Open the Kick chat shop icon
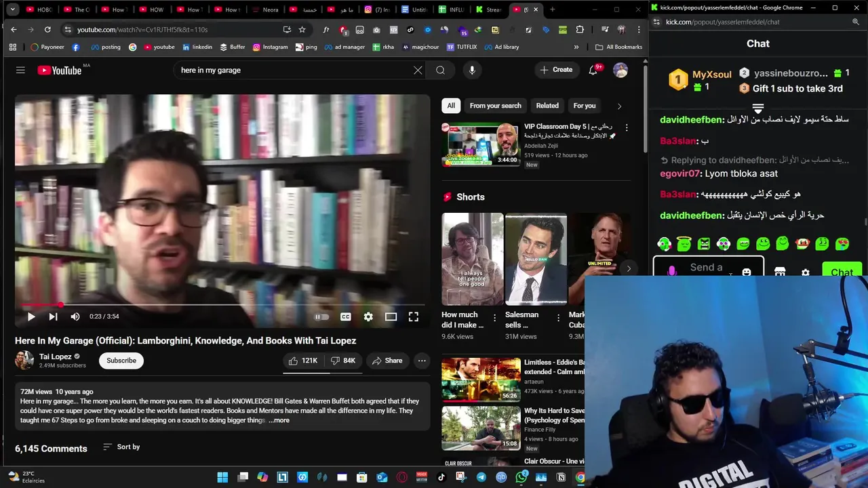The image size is (868, 488). tap(780, 272)
